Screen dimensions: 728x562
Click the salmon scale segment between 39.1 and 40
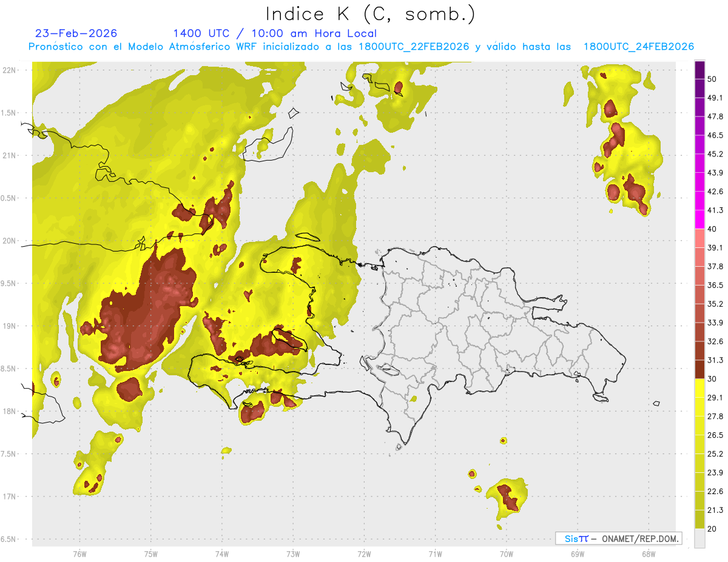699,238
